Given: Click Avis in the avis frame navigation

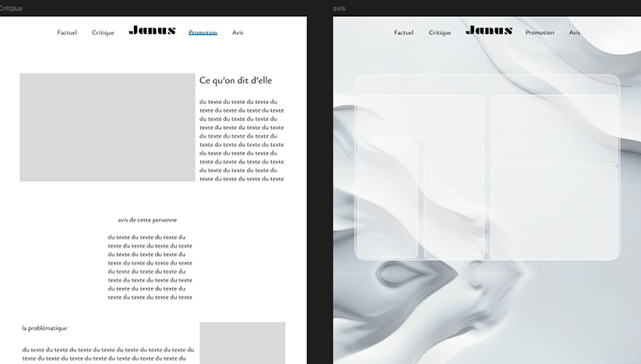Looking at the screenshot, I should (x=575, y=32).
